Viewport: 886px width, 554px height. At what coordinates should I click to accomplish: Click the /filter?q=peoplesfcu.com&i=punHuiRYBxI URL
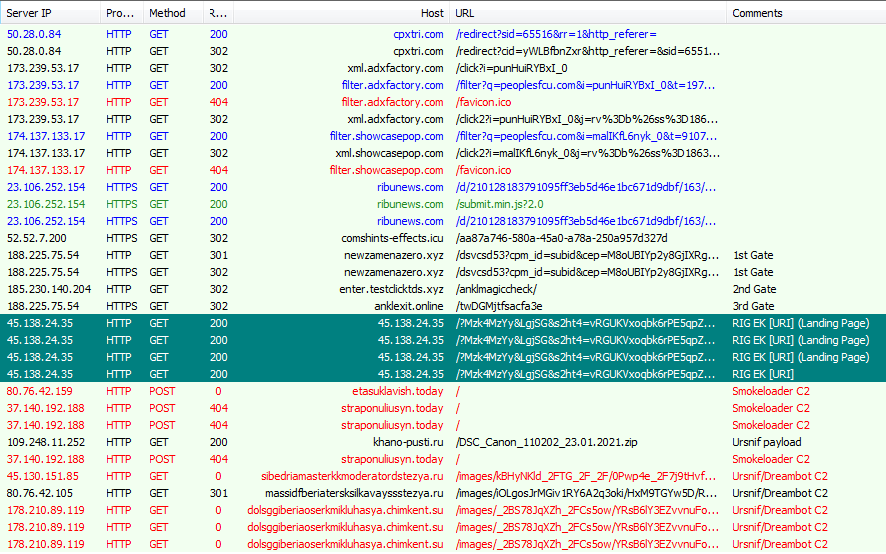[585, 85]
